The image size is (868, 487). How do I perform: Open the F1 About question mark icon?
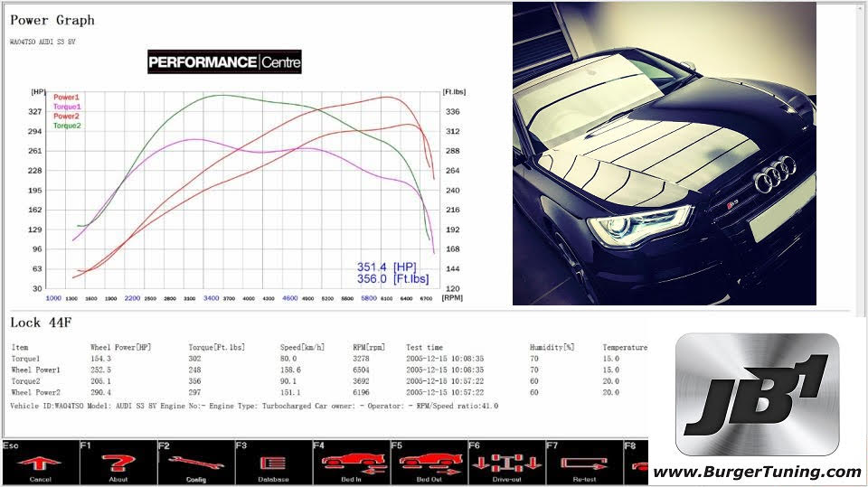coord(118,463)
